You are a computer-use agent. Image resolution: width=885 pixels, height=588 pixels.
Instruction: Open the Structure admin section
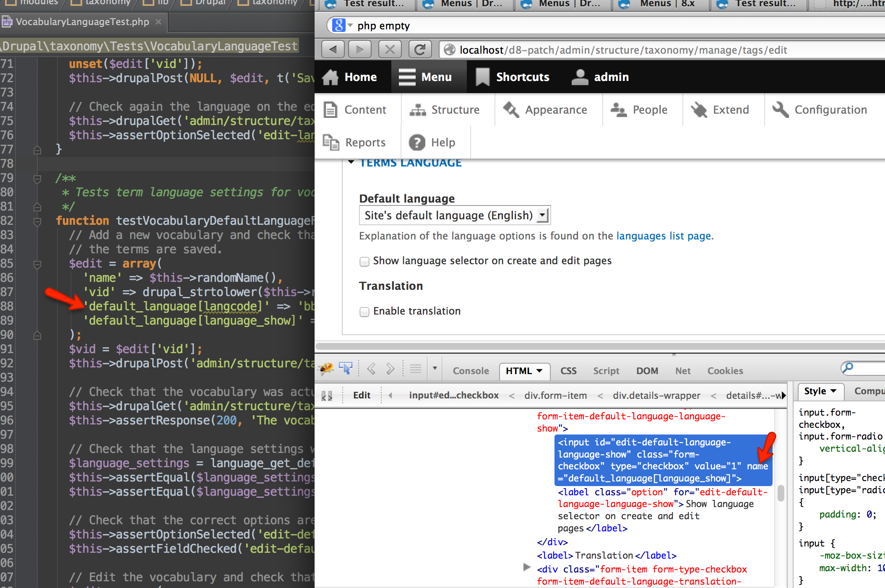tap(445, 110)
